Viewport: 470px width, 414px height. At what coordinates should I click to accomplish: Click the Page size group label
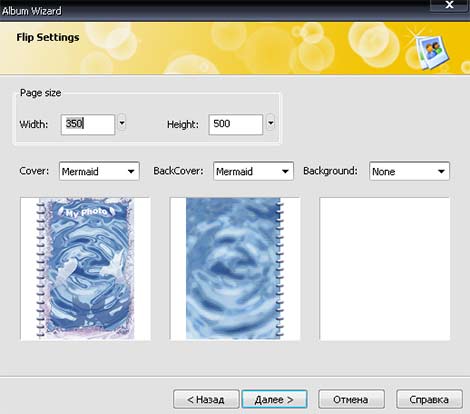tap(41, 93)
